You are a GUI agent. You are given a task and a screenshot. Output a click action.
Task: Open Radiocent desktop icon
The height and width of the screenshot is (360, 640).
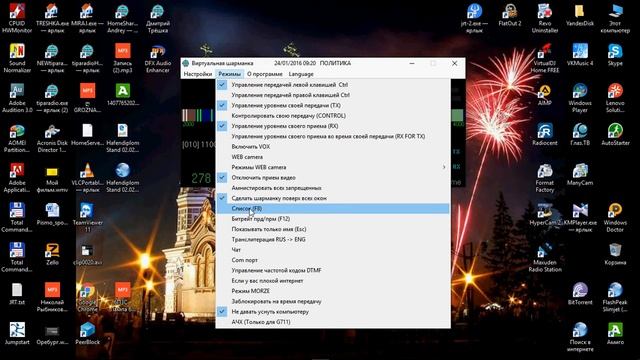pyautogui.click(x=545, y=134)
